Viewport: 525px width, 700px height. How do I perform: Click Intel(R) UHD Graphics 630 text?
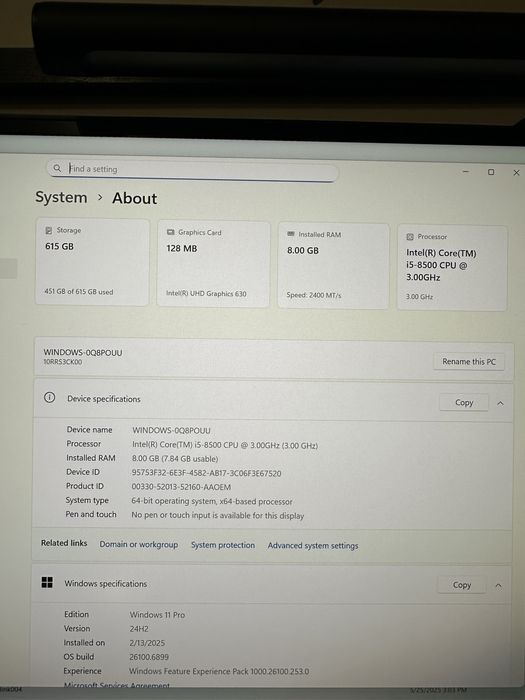tap(206, 293)
